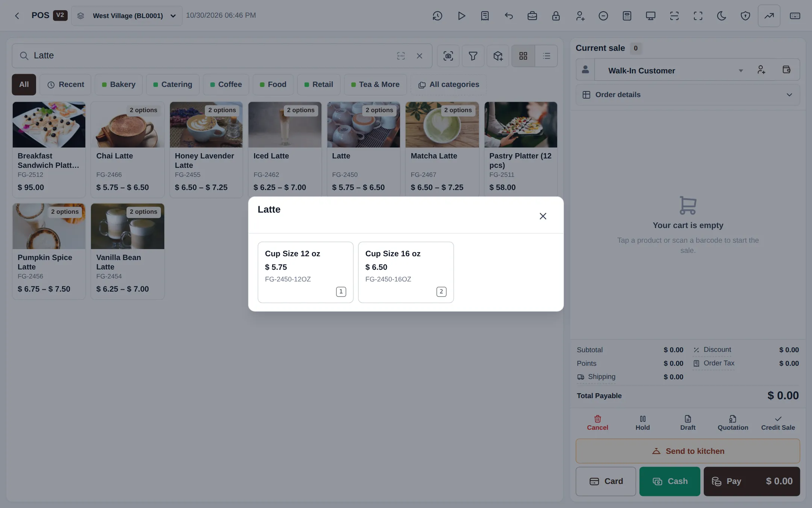Open the Recent tab
The image size is (812, 508).
tap(65, 85)
